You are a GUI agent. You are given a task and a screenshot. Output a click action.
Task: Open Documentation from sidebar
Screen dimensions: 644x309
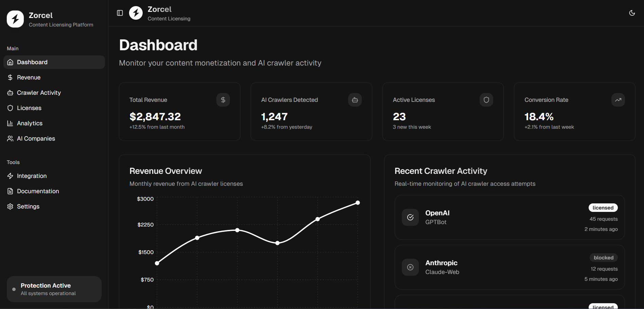click(x=54, y=191)
